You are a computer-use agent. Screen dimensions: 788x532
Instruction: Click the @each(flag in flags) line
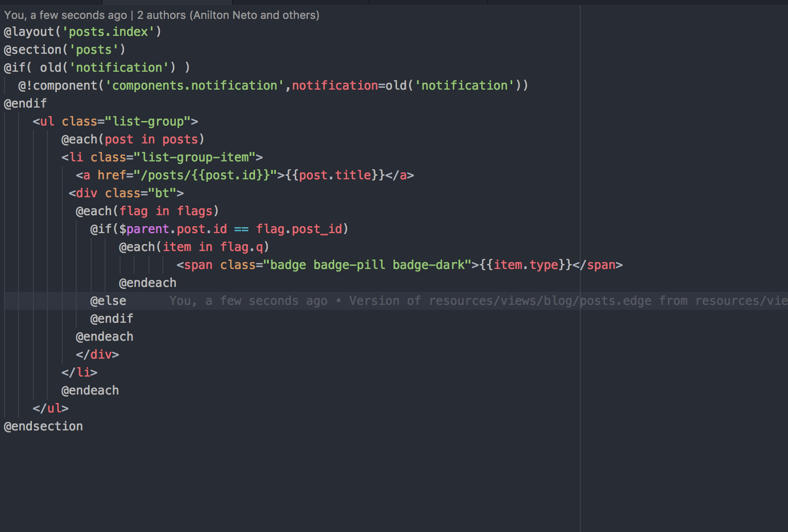tap(147, 211)
